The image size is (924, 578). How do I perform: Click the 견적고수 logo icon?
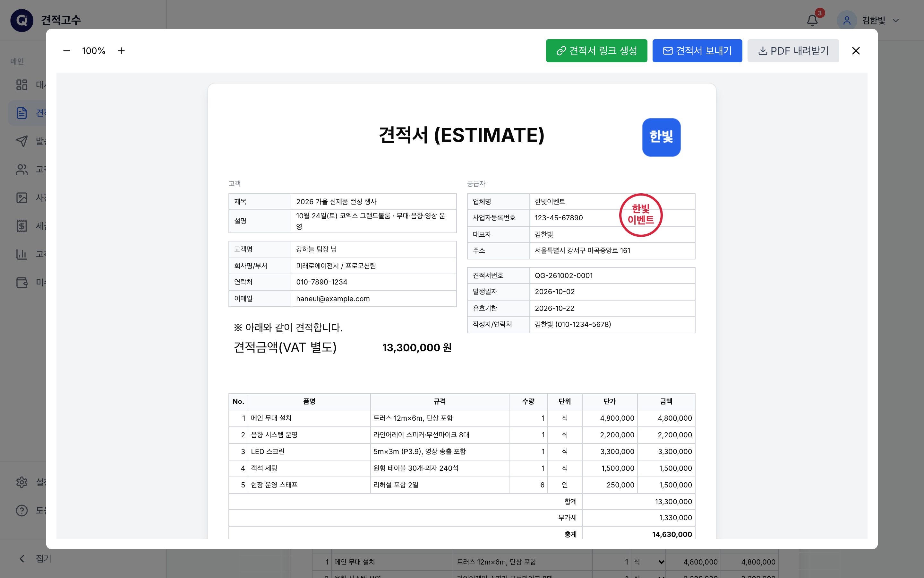[x=22, y=20]
